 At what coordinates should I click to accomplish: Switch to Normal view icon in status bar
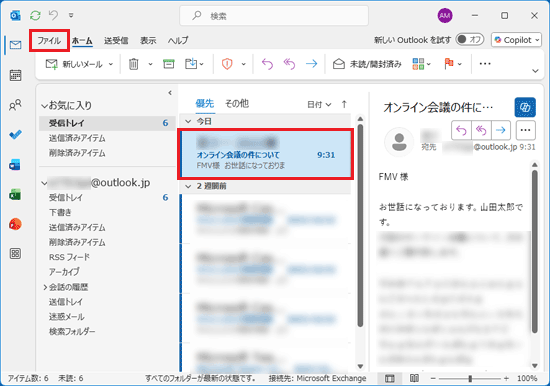(x=389, y=378)
